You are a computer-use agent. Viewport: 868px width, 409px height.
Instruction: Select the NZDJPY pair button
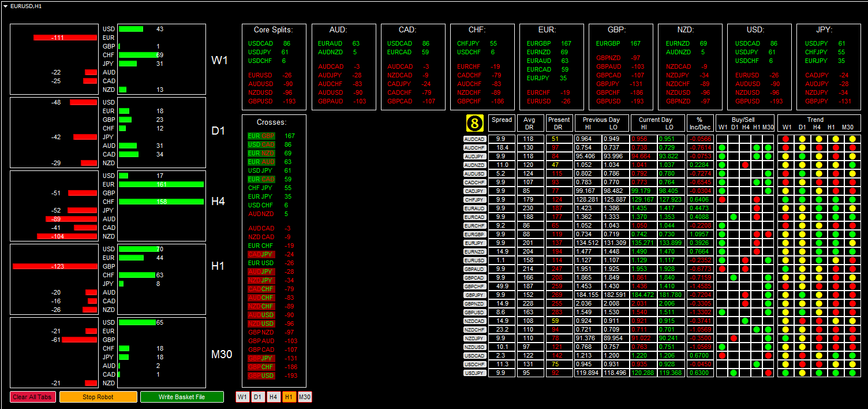pyautogui.click(x=474, y=339)
